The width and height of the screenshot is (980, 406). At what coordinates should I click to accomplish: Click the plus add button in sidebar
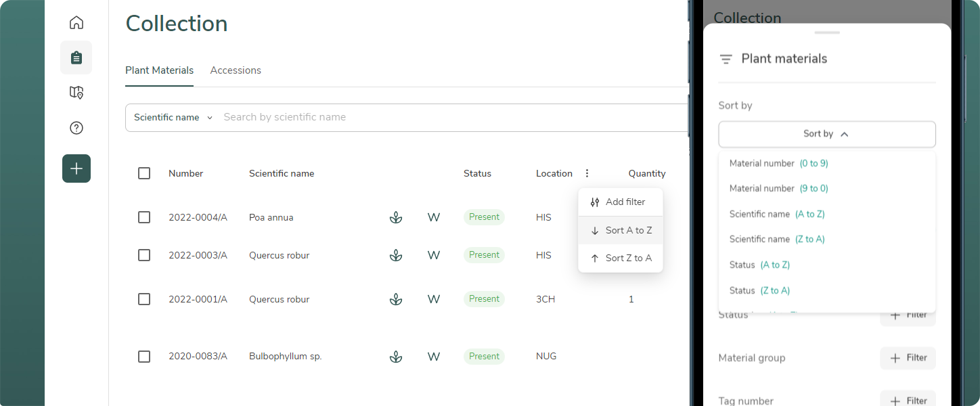coord(76,168)
